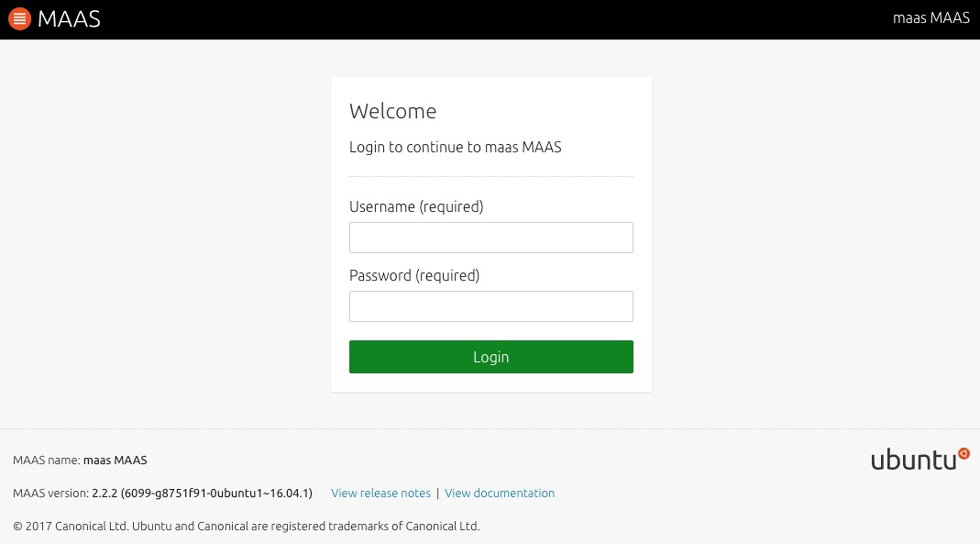This screenshot has height=544, width=980.
Task: Click the orange MAAS logo icon
Action: click(19, 18)
